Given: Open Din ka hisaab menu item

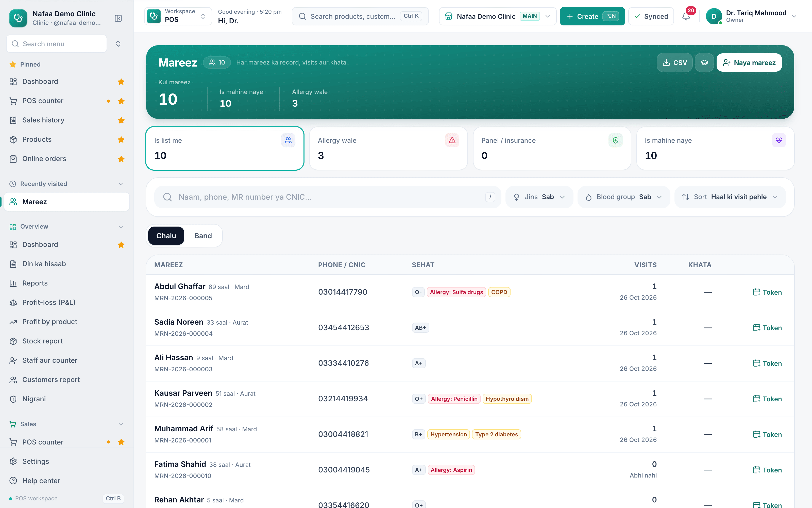Looking at the screenshot, I should pos(66,264).
